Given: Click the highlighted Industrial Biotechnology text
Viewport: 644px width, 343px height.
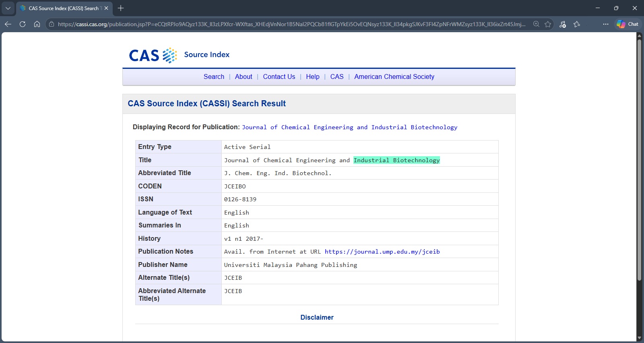Looking at the screenshot, I should coord(396,160).
